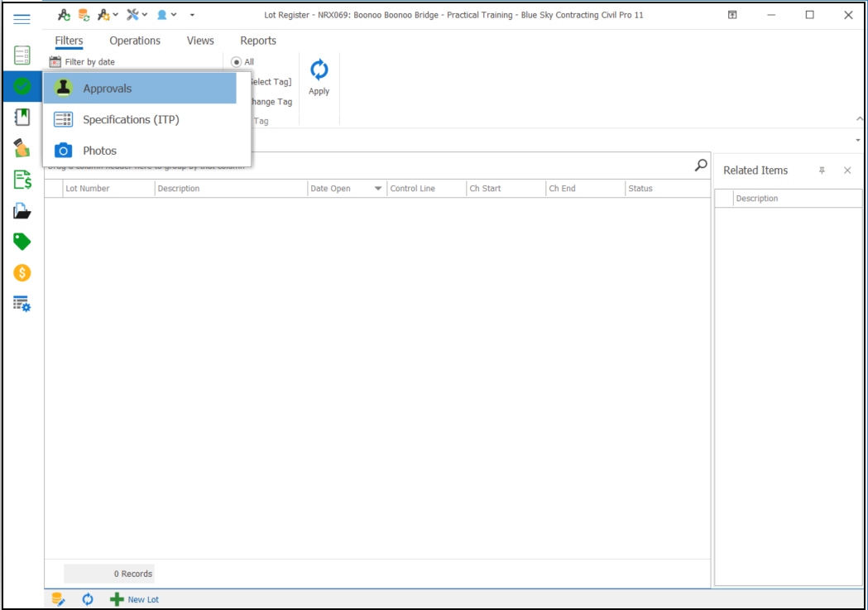Click the New Lot button

pyautogui.click(x=135, y=599)
